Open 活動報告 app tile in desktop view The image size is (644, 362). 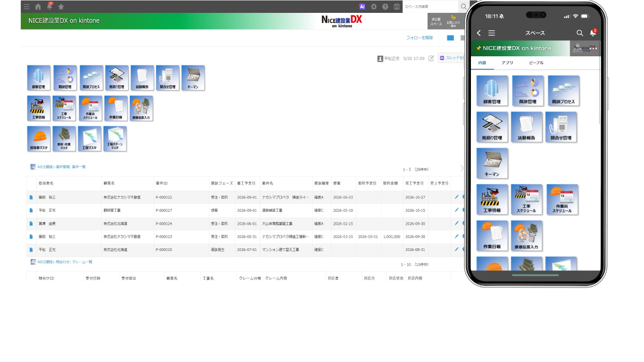(x=142, y=78)
